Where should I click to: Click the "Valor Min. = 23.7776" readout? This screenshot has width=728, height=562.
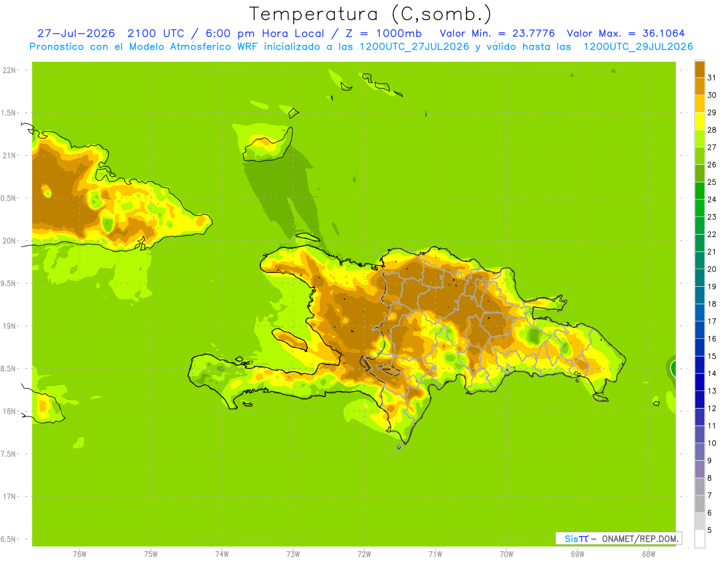pos(497,33)
